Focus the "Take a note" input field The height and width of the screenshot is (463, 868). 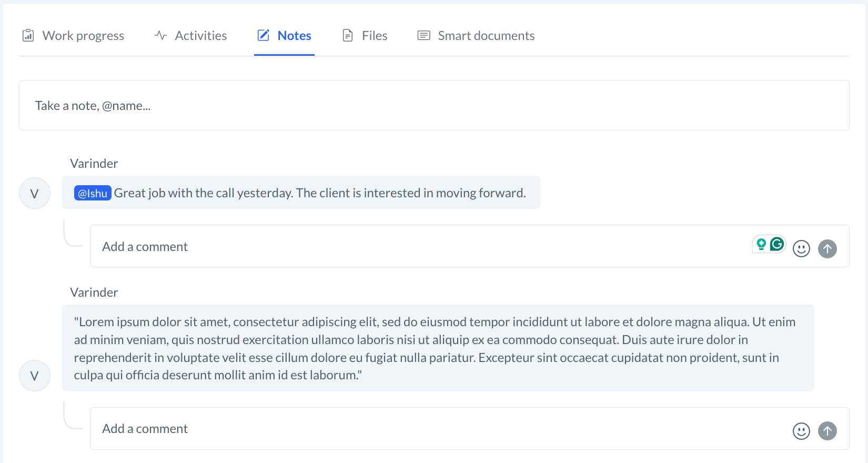(x=433, y=105)
